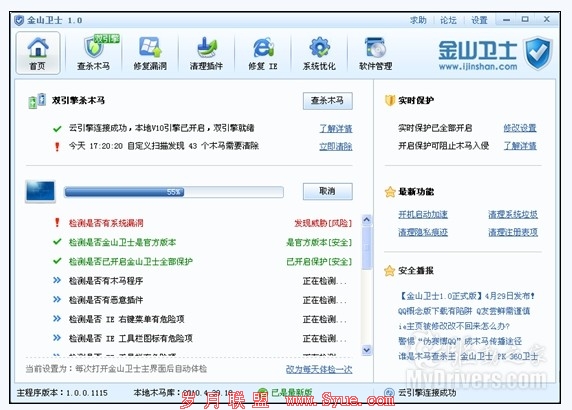The height and width of the screenshot is (410, 572).
Task: Open the 设置 settings menu
Action: tap(479, 20)
